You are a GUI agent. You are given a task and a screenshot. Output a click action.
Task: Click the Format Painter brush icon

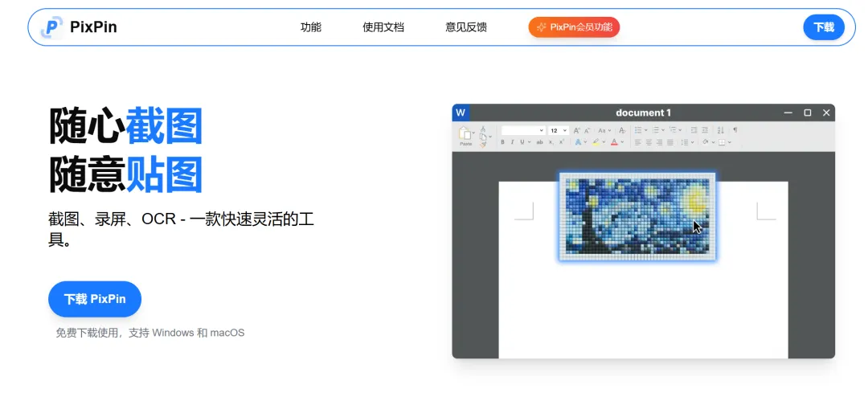483,145
